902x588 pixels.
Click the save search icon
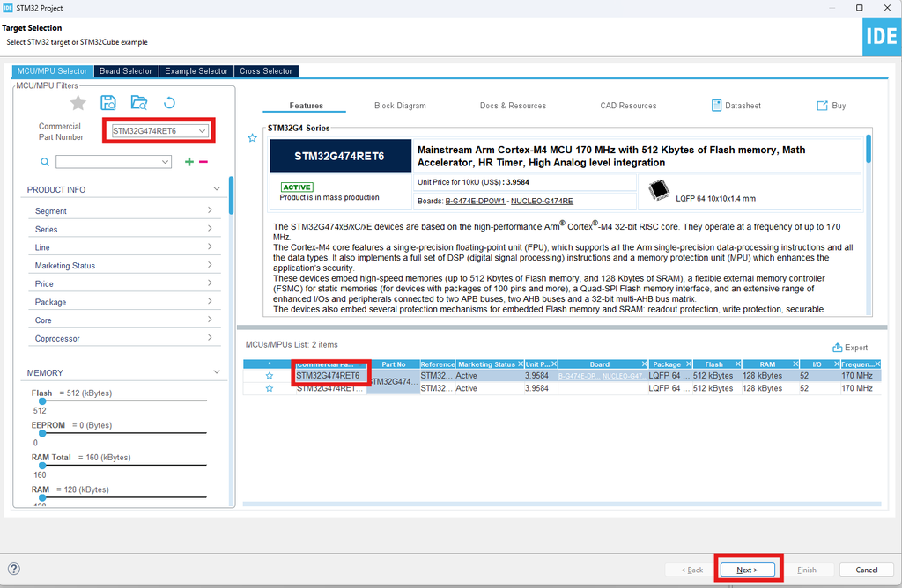pos(108,103)
